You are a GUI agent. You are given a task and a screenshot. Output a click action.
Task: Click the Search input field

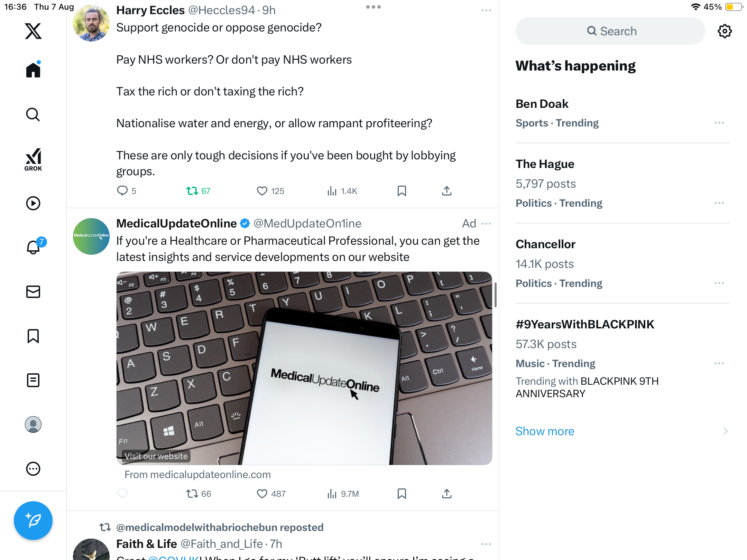(x=610, y=31)
